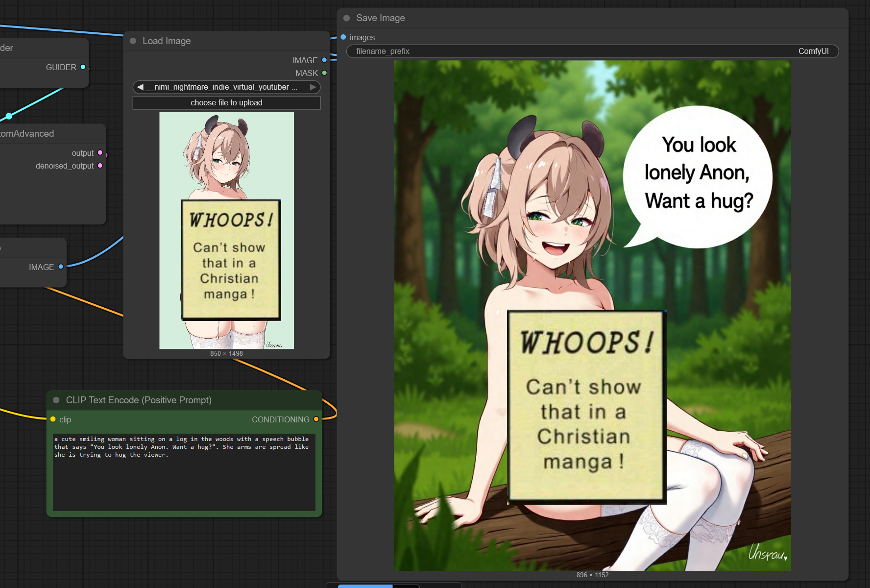Collapse the Load Image node via its dot
The image size is (870, 588).
[x=133, y=41]
